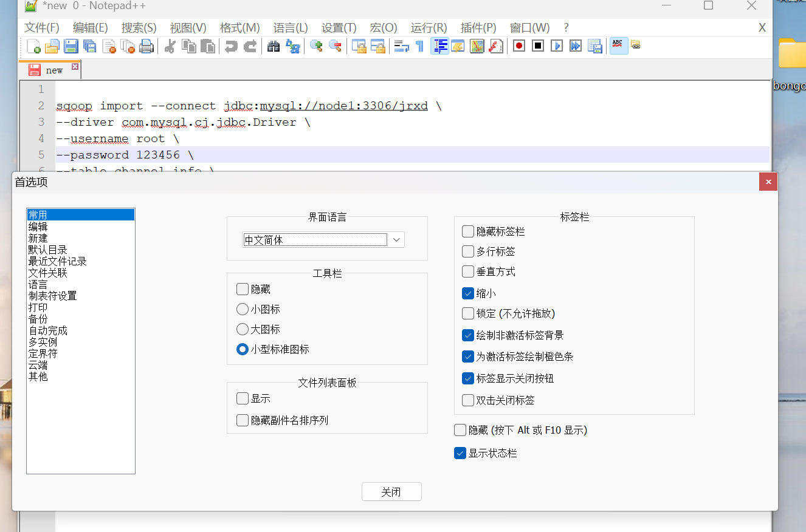Check the 隐藏标签栏 checkbox

[x=468, y=231]
